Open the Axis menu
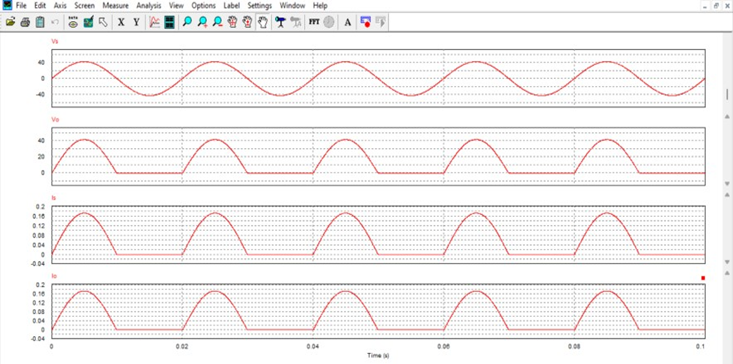The width and height of the screenshot is (733, 364). pos(60,6)
